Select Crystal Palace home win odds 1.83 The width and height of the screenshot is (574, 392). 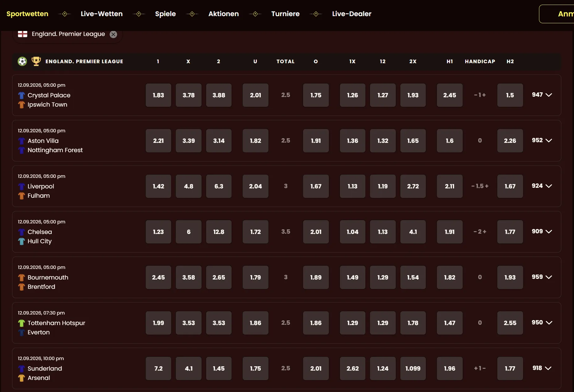tap(158, 95)
